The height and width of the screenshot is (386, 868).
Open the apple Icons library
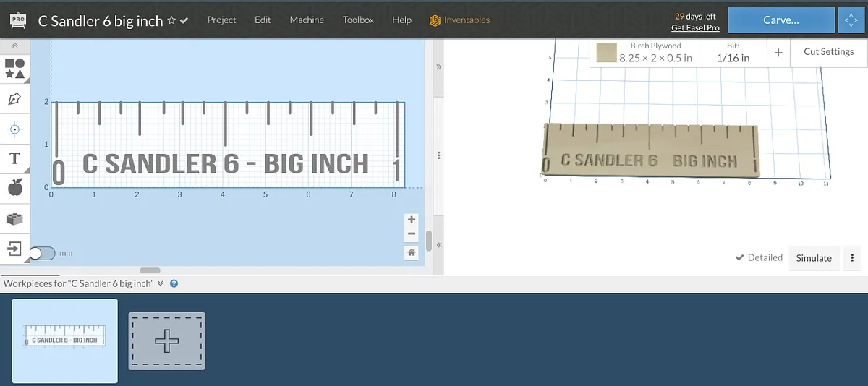click(x=14, y=188)
